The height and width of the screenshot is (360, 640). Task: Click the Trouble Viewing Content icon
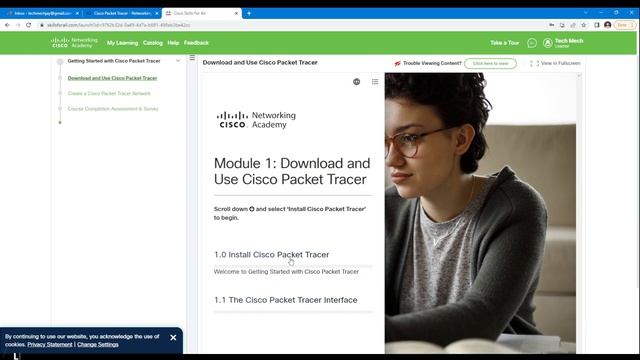pyautogui.click(x=398, y=63)
